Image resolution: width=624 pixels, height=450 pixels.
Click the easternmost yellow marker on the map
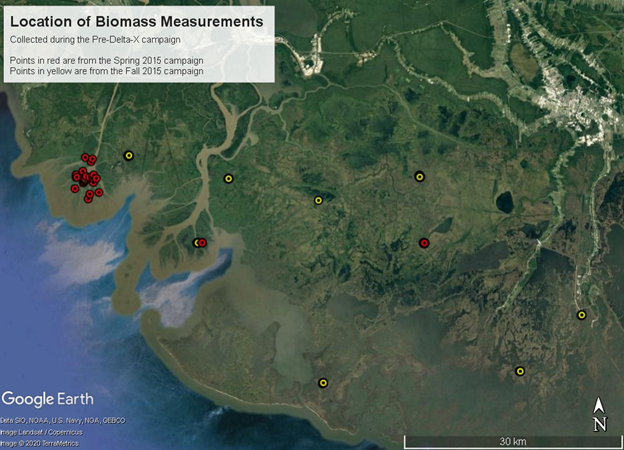[581, 315]
